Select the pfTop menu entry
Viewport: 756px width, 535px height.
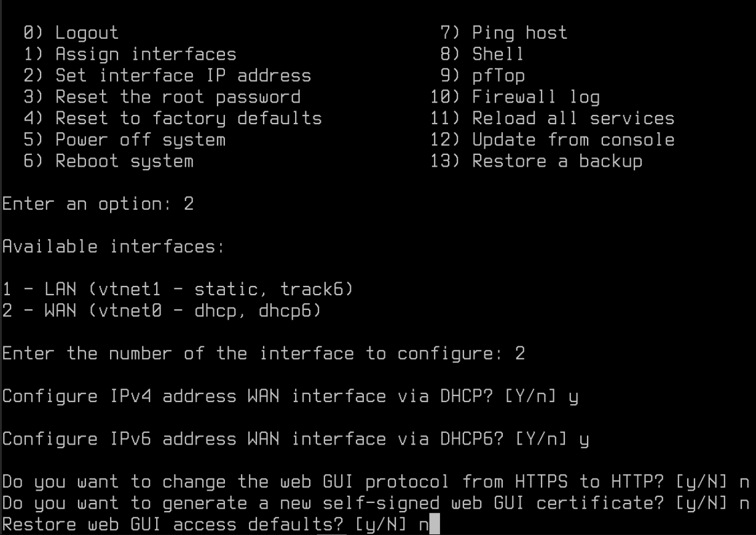tap(498, 76)
